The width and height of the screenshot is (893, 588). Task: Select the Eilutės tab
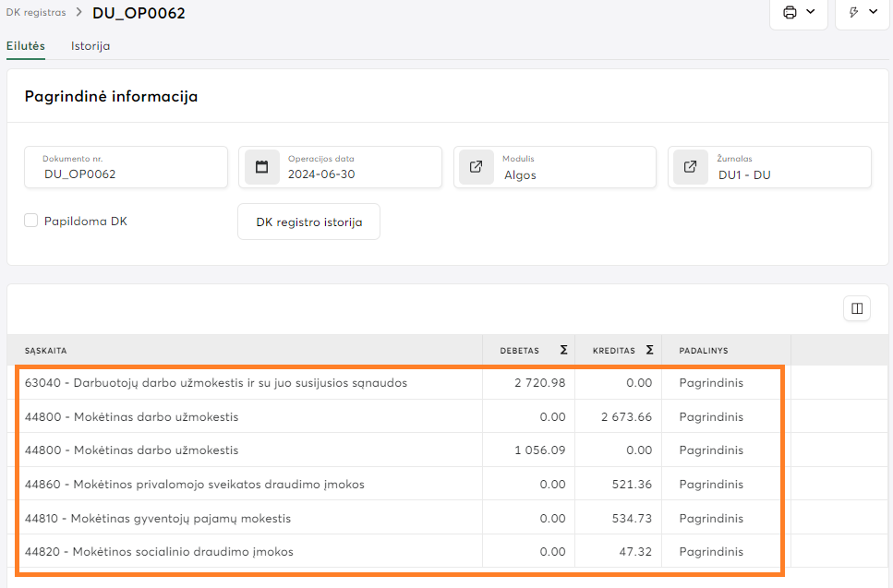click(26, 46)
